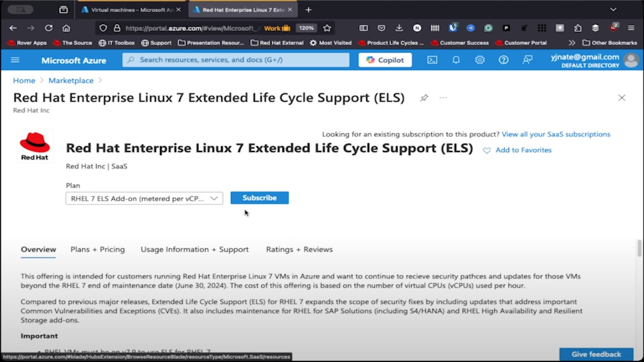Select the Overview tab
This screenshot has width=644, height=362.
pyautogui.click(x=38, y=249)
